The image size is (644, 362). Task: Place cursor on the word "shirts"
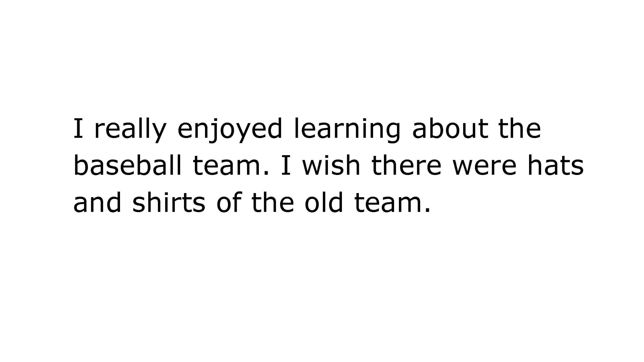point(169,203)
